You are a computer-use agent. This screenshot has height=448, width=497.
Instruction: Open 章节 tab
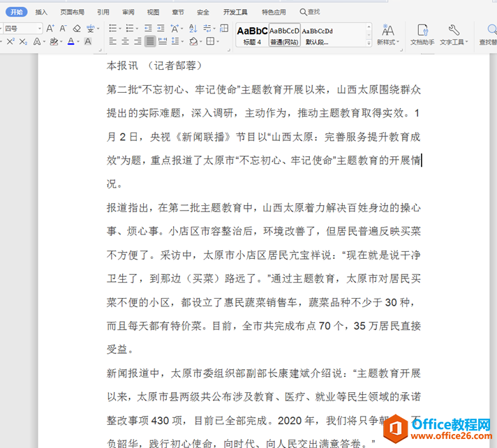coord(178,12)
